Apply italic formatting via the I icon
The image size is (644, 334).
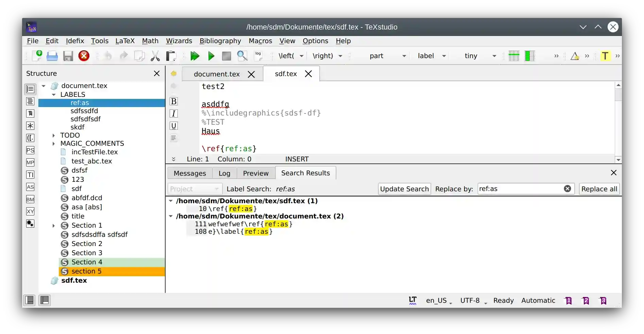tap(174, 113)
